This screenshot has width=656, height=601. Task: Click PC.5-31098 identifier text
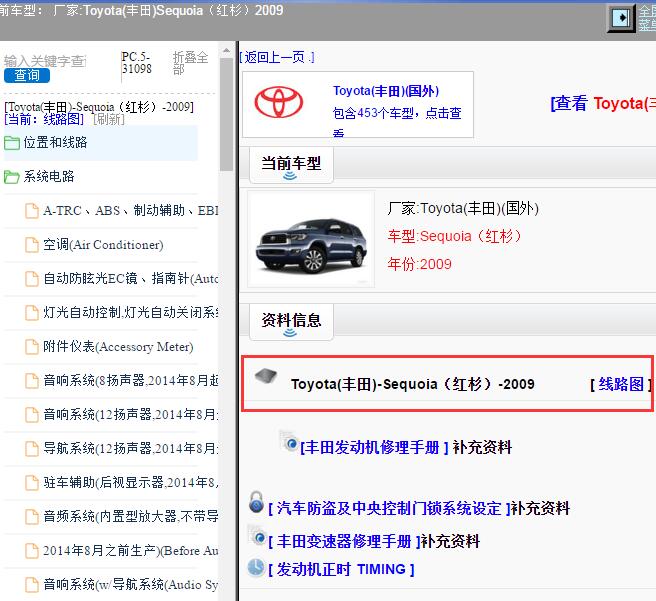[136, 63]
